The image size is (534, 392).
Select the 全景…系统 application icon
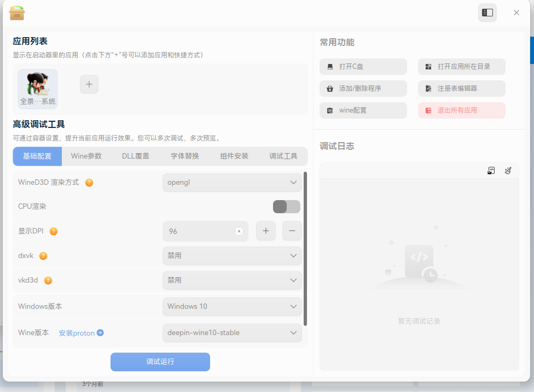pyautogui.click(x=37, y=89)
